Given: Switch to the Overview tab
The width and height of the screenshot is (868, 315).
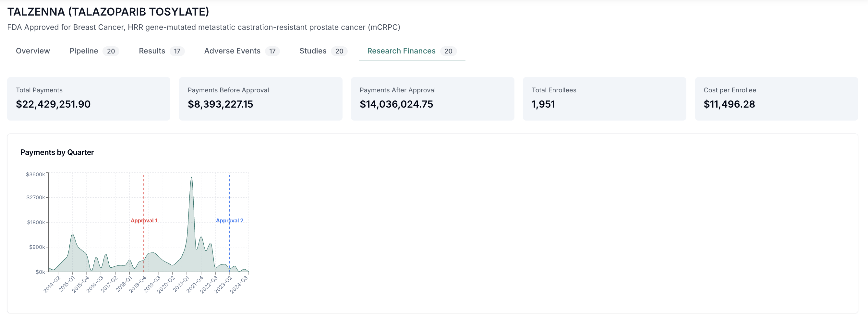Looking at the screenshot, I should click(32, 51).
